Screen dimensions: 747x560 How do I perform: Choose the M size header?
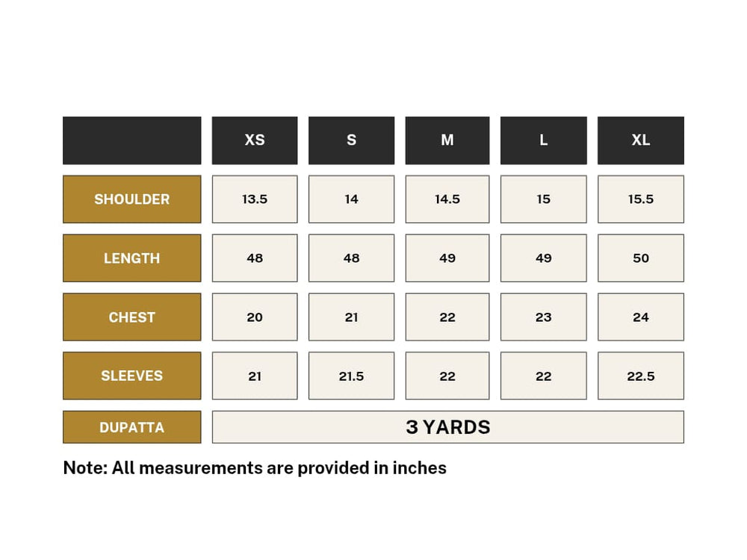tap(447, 140)
